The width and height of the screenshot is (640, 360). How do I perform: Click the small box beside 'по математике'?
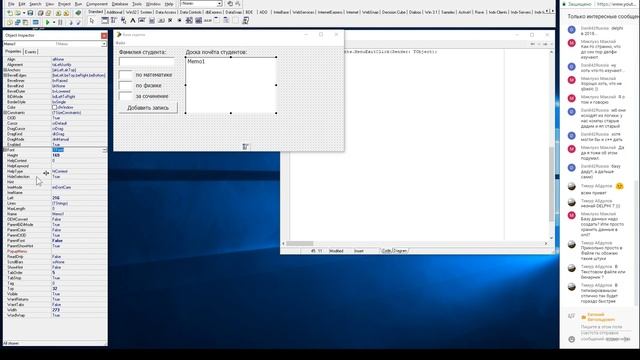point(126,75)
